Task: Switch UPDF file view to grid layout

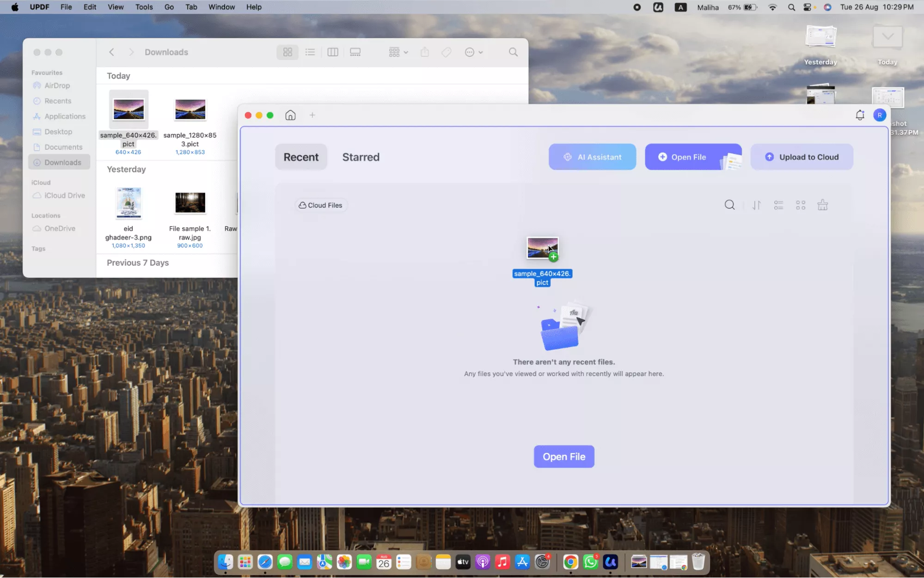Action: [x=801, y=205]
